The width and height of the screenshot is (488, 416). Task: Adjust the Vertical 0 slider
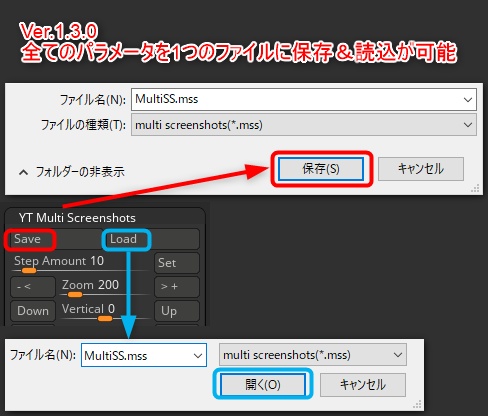pyautogui.click(x=105, y=313)
